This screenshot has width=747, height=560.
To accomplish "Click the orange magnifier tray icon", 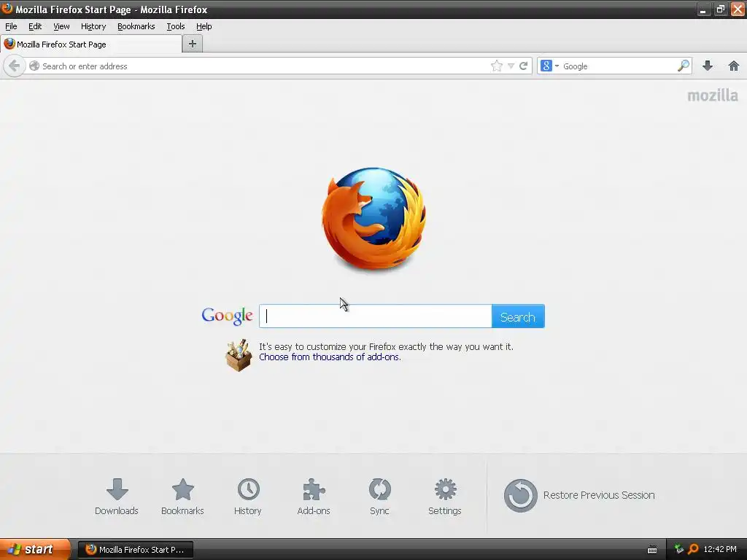I will coord(693,549).
